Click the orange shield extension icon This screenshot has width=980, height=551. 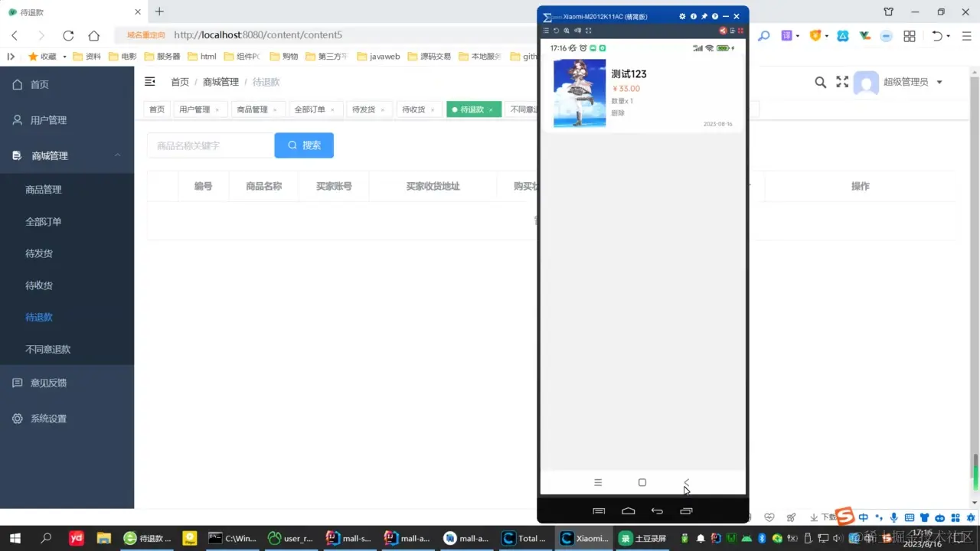click(815, 36)
